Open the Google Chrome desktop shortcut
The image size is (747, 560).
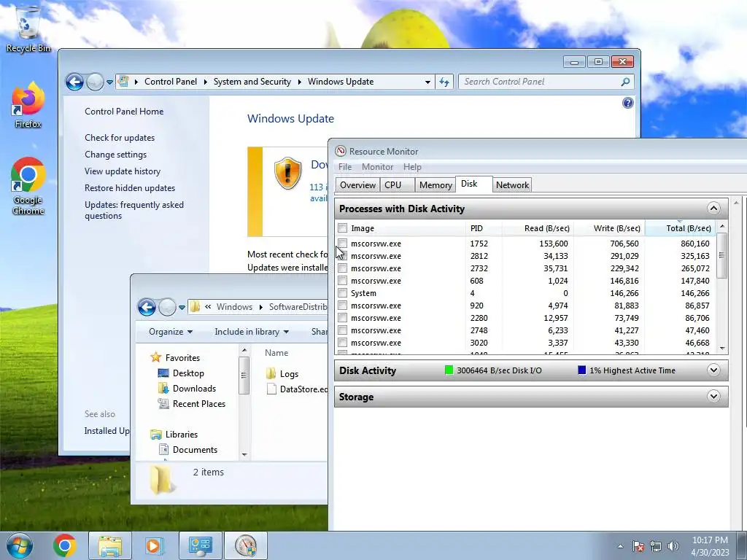pos(28,186)
